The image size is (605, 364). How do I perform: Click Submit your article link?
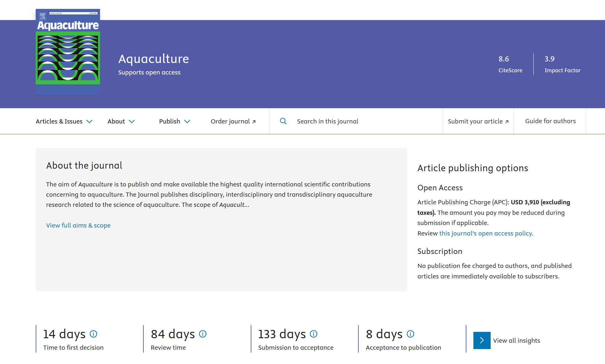pos(478,121)
